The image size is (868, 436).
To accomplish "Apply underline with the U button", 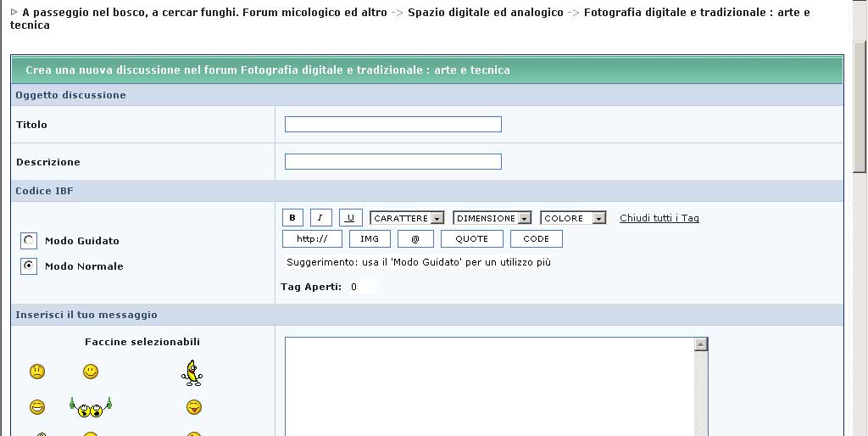I will point(350,218).
